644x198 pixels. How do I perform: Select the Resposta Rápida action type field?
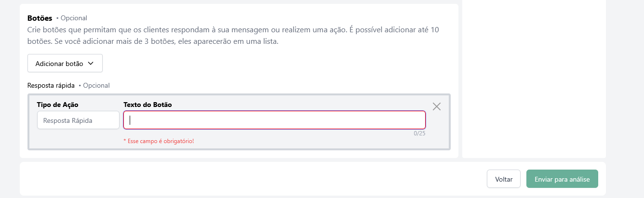pos(78,120)
